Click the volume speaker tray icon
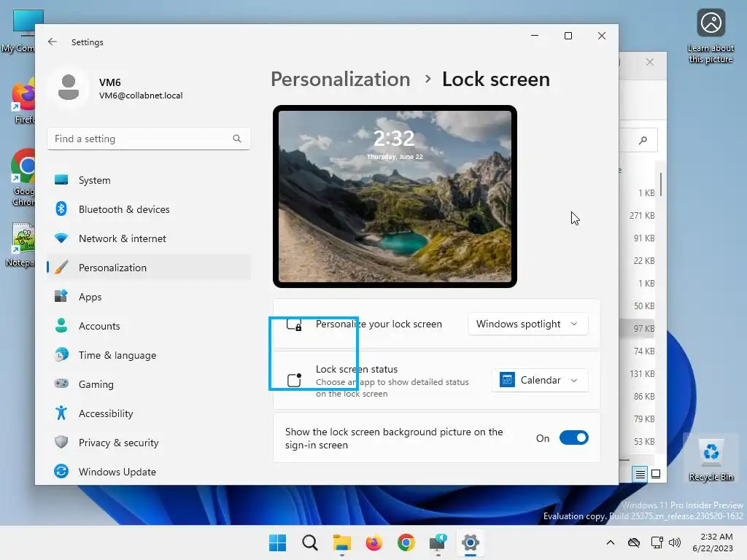The width and height of the screenshot is (747, 560). (675, 542)
